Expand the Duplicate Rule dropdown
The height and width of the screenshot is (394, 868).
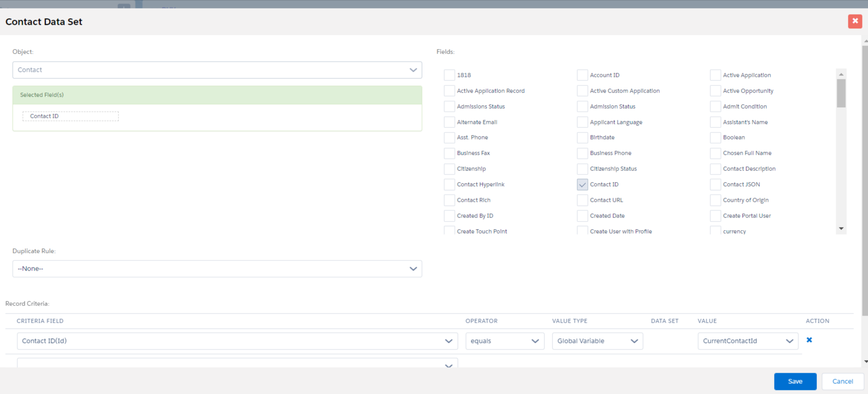(217, 269)
